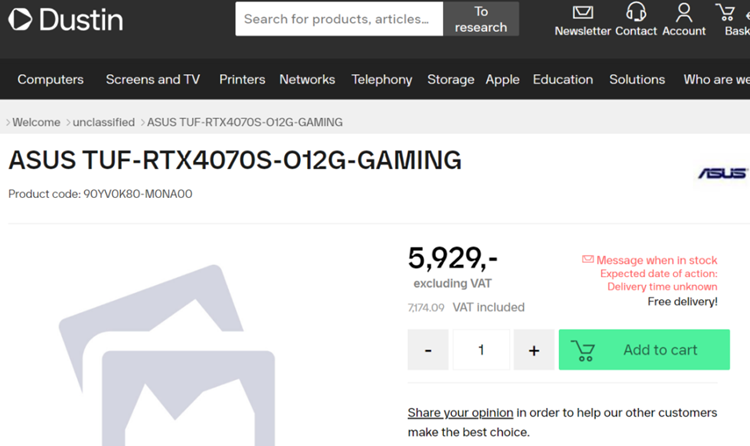Screen dimensions: 750x446
Task: Decrease quantity with minus button
Action: (428, 350)
